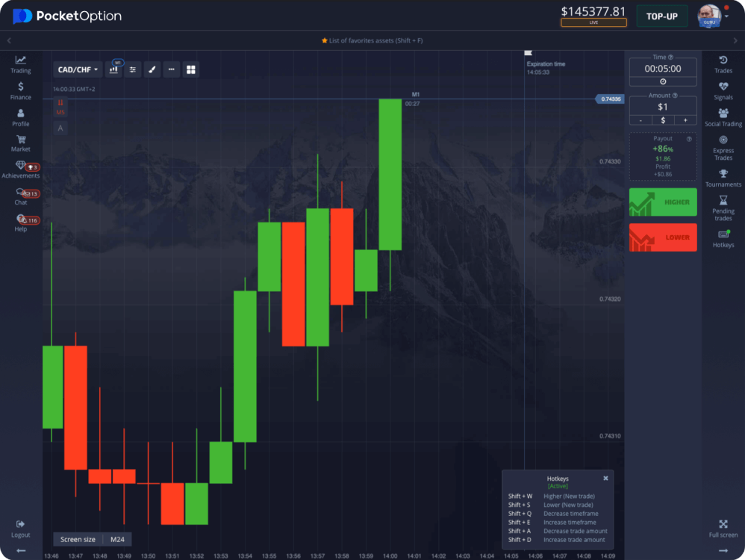Toggle the Hotkeys keyboard icon
This screenshot has width=745, height=560.
click(723, 238)
